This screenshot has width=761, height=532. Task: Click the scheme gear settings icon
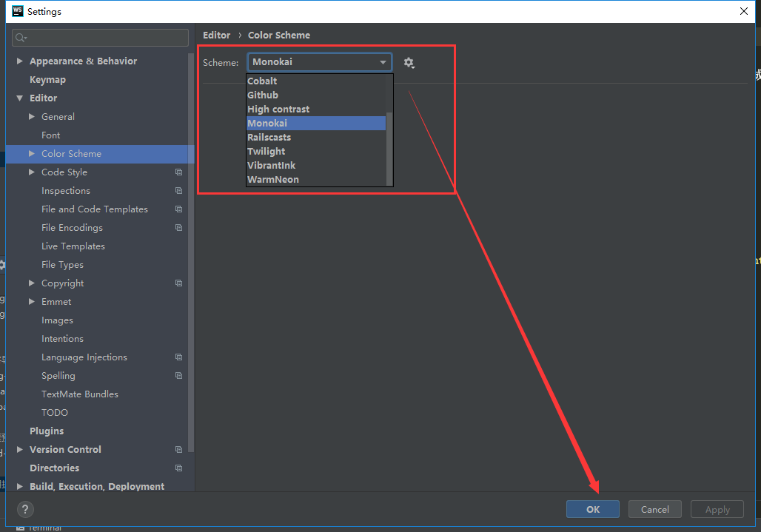click(x=409, y=63)
